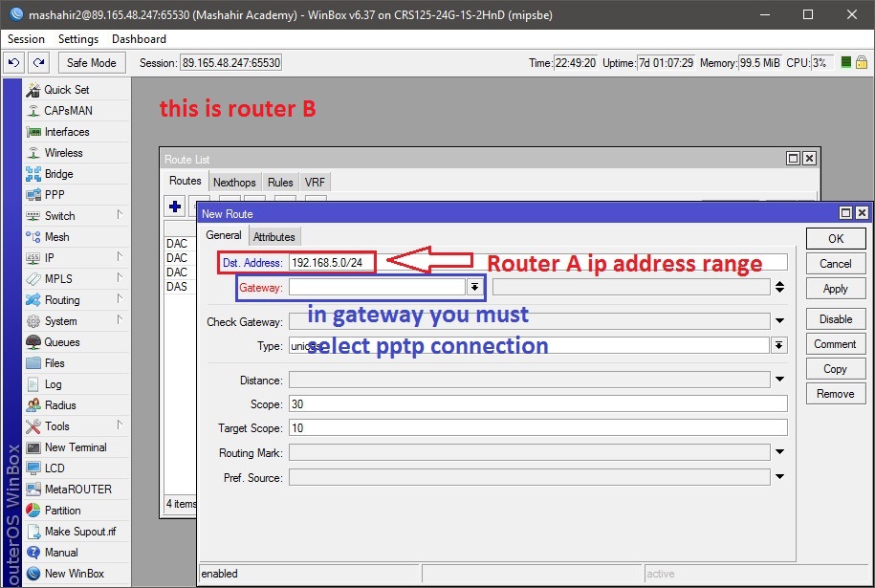The width and height of the screenshot is (875, 588).
Task: Open the Radius menu icon
Action: coord(33,405)
